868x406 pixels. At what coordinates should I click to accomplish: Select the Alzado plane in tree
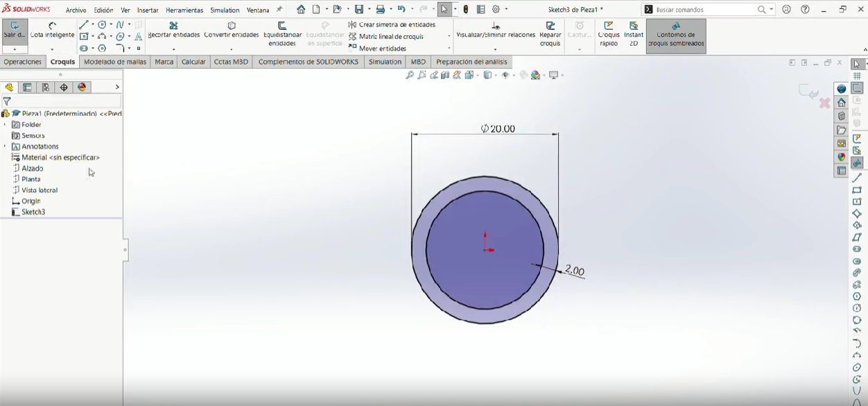point(32,169)
